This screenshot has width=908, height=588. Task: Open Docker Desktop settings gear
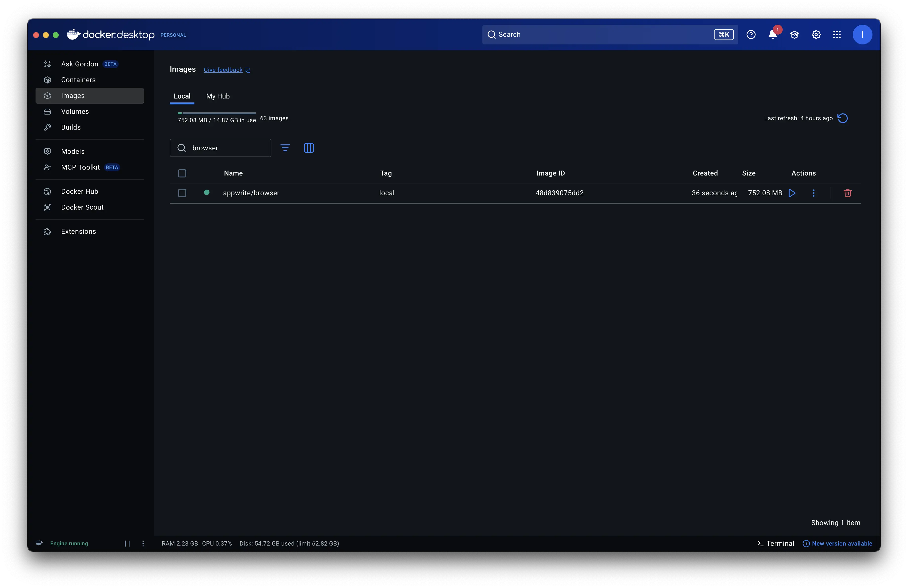click(x=816, y=34)
